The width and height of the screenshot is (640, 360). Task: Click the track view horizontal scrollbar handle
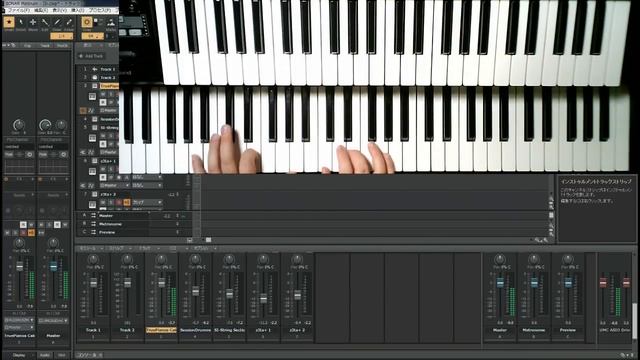point(208,240)
